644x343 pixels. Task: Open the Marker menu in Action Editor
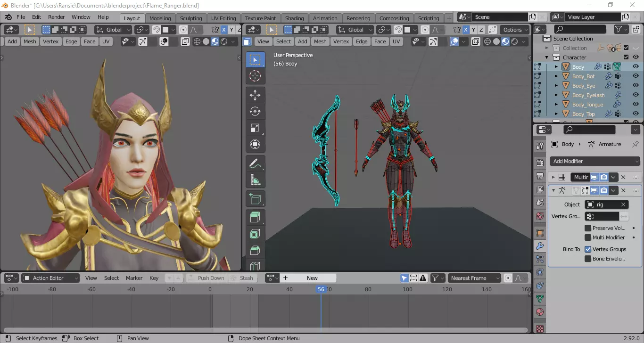point(134,278)
